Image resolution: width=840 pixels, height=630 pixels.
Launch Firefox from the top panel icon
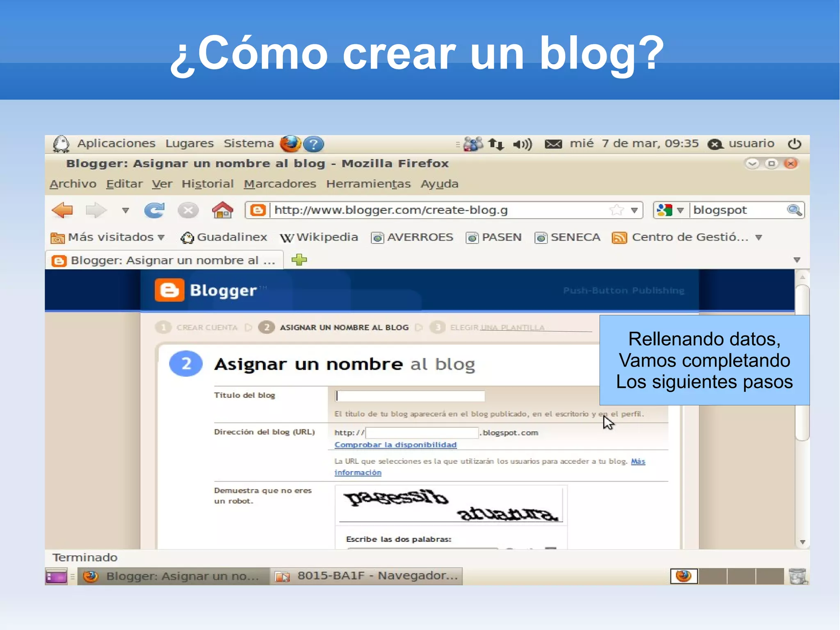290,144
